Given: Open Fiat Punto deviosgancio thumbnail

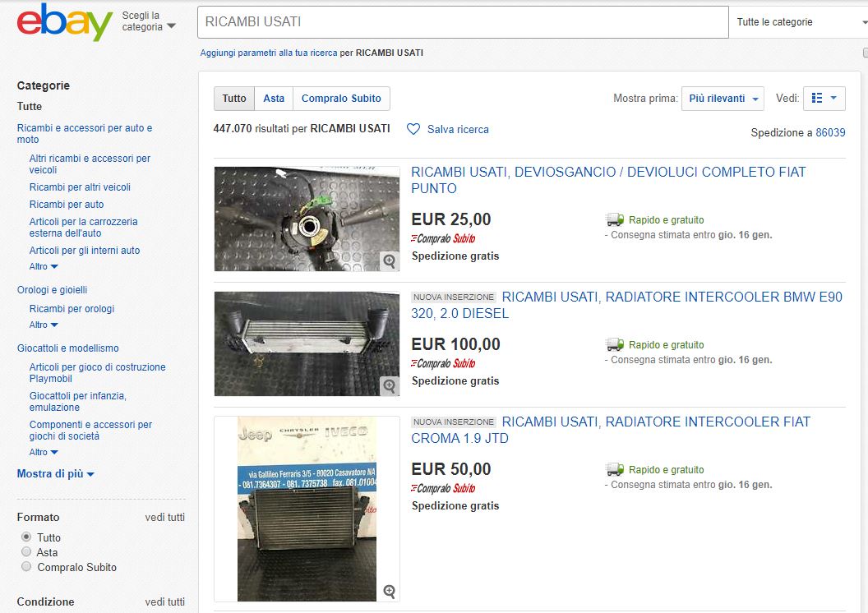Looking at the screenshot, I should tap(307, 219).
